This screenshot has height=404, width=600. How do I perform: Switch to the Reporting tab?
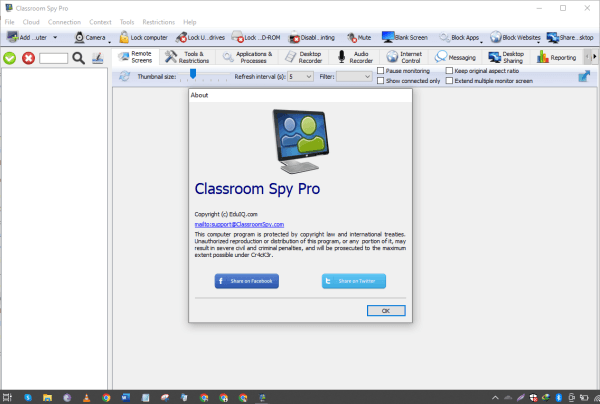click(x=556, y=57)
